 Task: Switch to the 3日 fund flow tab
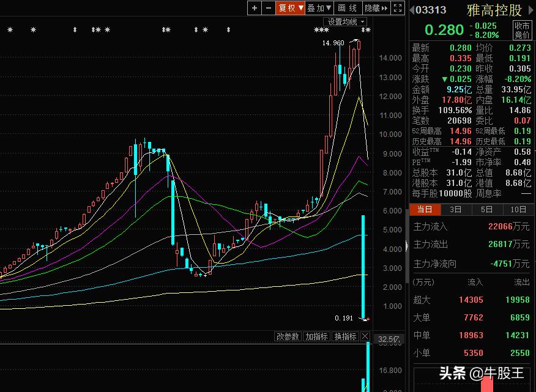coord(455,209)
